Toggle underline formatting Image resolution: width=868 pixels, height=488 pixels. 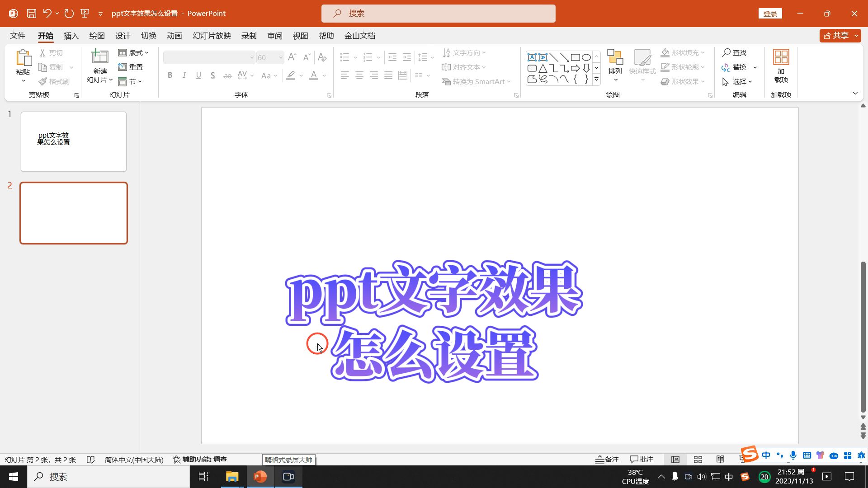(198, 75)
